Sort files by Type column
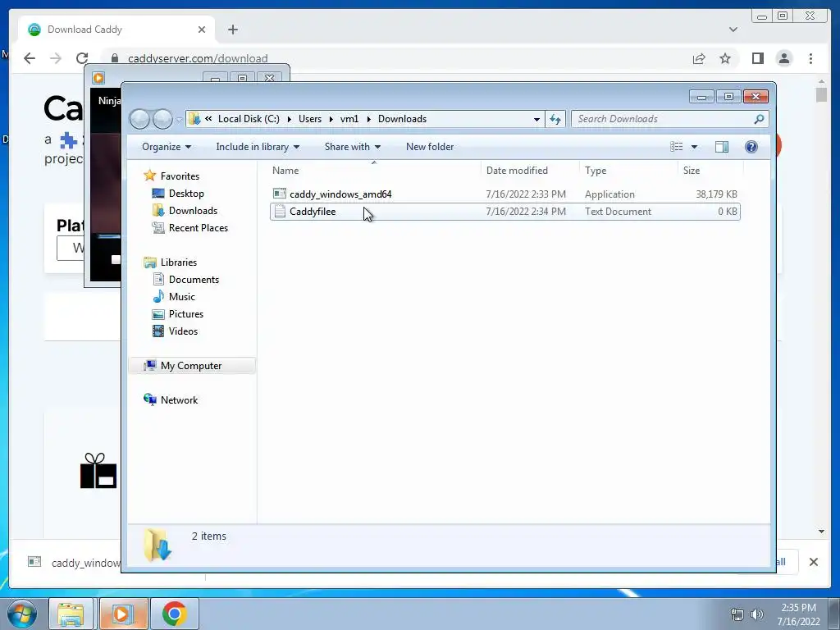This screenshot has height=630, width=840. (628, 171)
